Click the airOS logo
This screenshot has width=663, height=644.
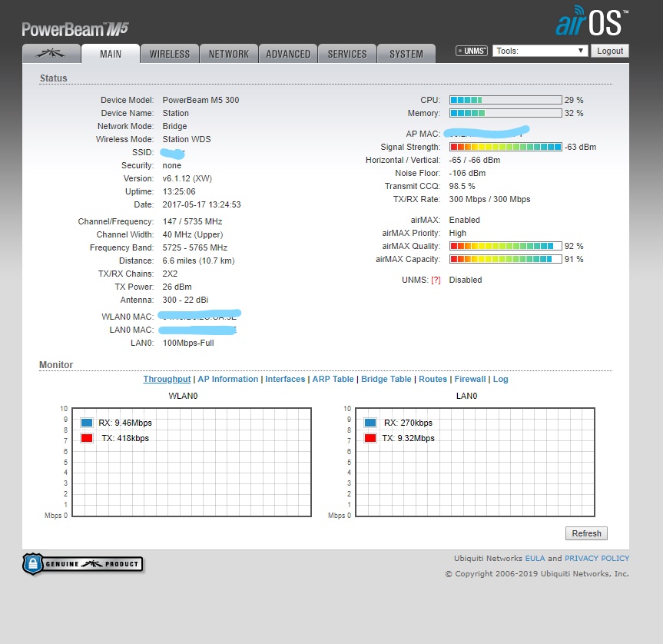pyautogui.click(x=592, y=22)
